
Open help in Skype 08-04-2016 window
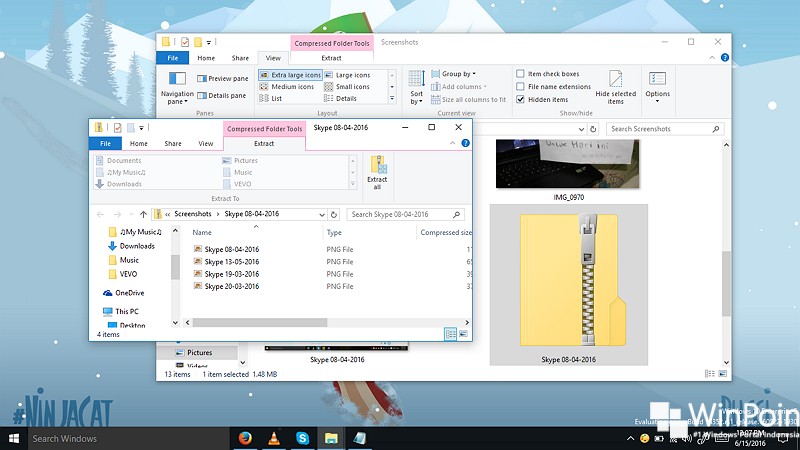pos(465,143)
